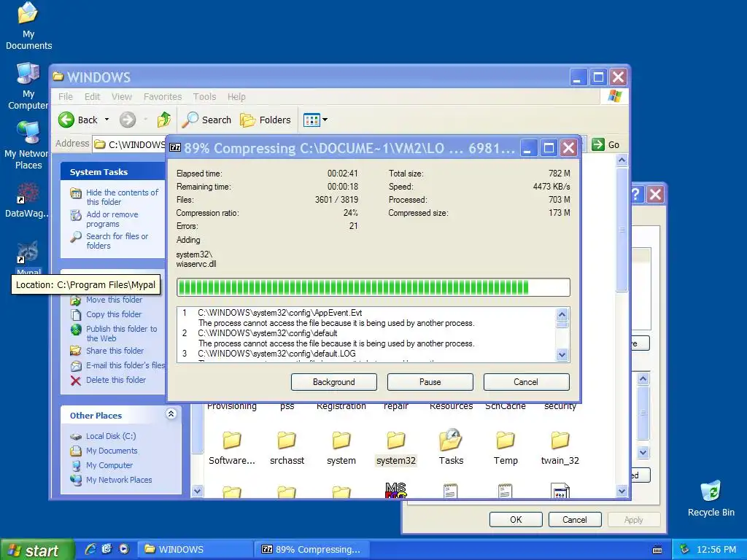Click Publish this folder to the Web

(122, 333)
